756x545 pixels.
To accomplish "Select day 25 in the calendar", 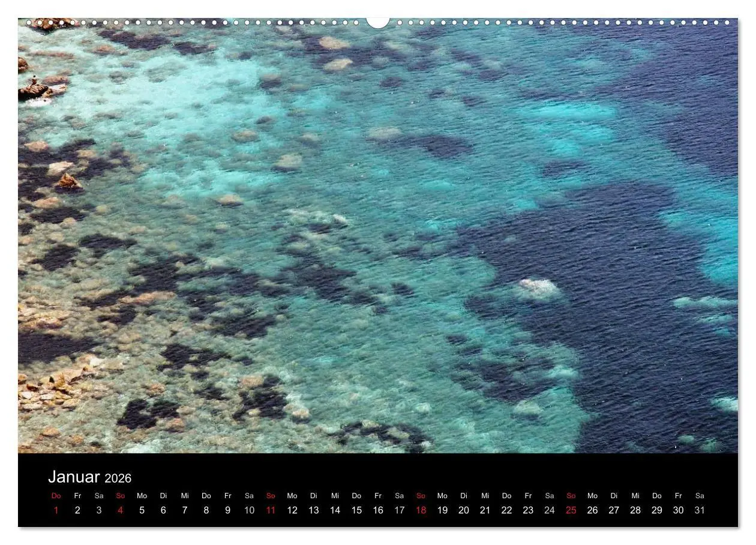I will pyautogui.click(x=571, y=510).
